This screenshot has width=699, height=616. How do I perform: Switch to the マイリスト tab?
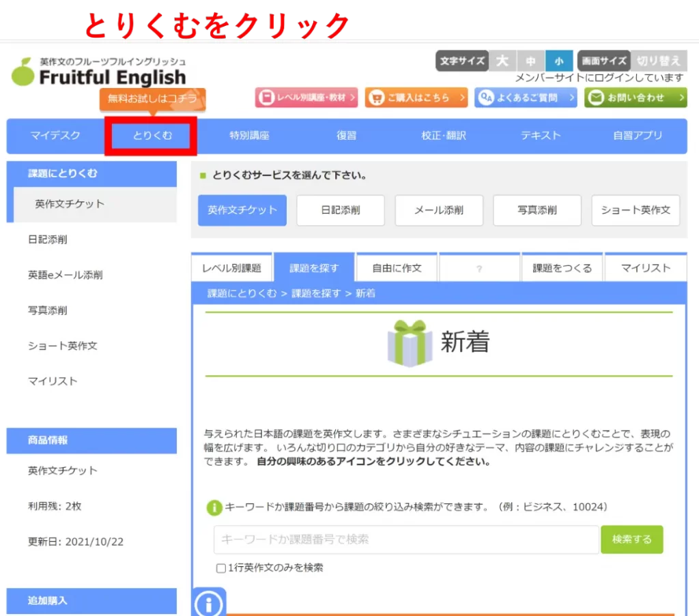click(645, 268)
